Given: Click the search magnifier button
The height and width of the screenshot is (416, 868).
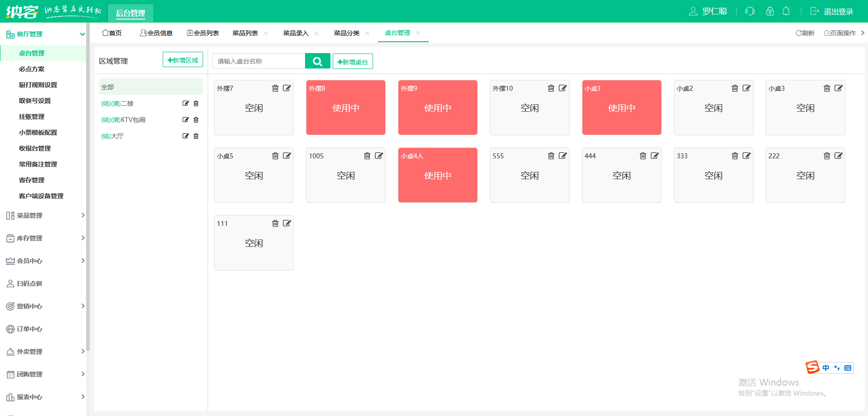Looking at the screenshot, I should [317, 61].
